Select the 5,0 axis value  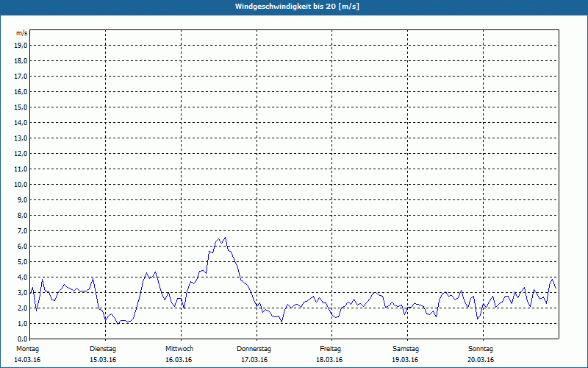(x=22, y=262)
